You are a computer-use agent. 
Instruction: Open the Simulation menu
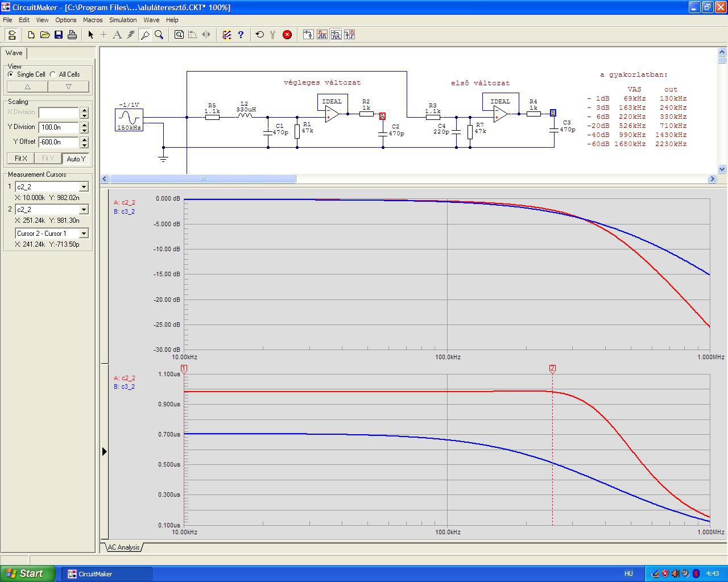click(x=123, y=20)
